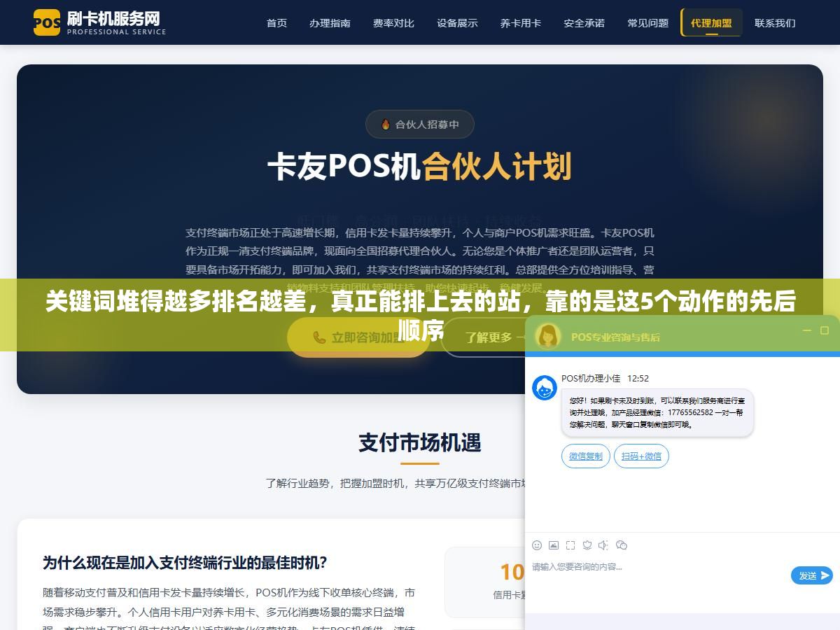This screenshot has height=630, width=840.
Task: Open 常见问题 navigation item
Action: pos(648,23)
